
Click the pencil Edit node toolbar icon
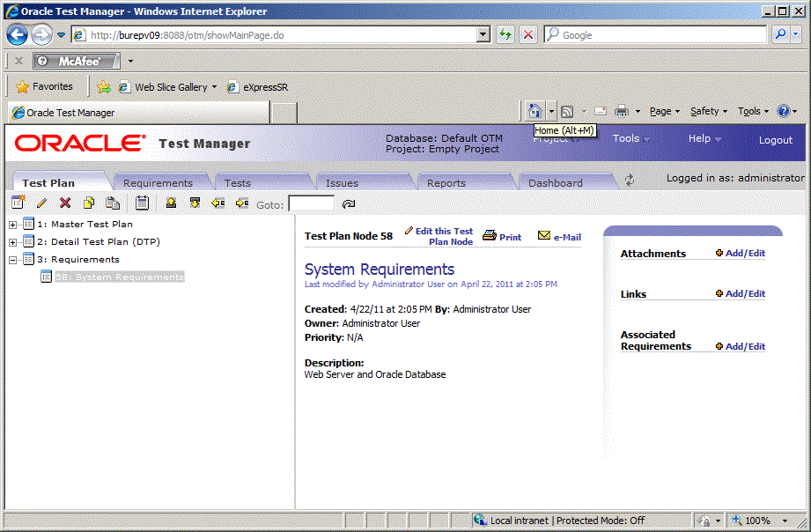42,203
